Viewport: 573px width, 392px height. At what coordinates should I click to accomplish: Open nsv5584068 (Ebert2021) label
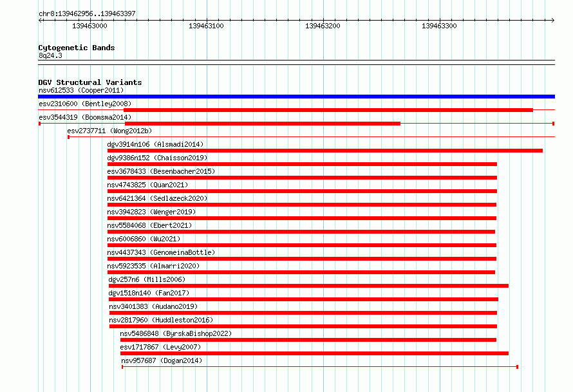149,225
